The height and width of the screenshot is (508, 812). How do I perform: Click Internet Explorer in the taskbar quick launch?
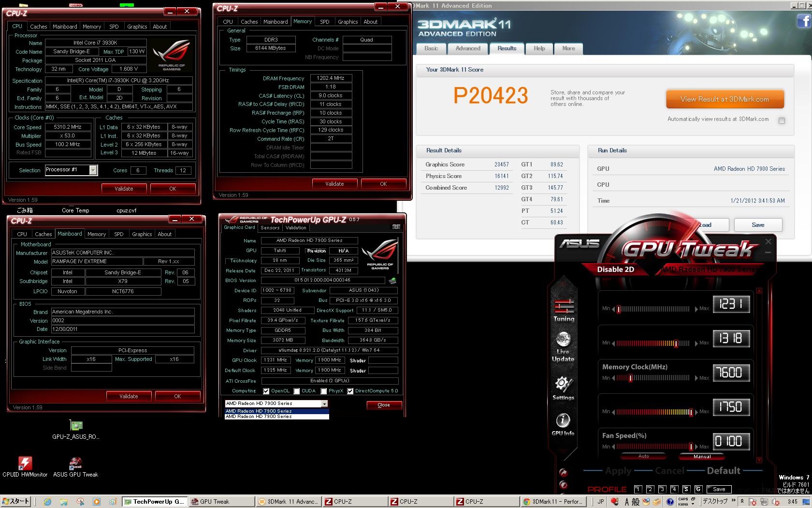[x=47, y=502]
